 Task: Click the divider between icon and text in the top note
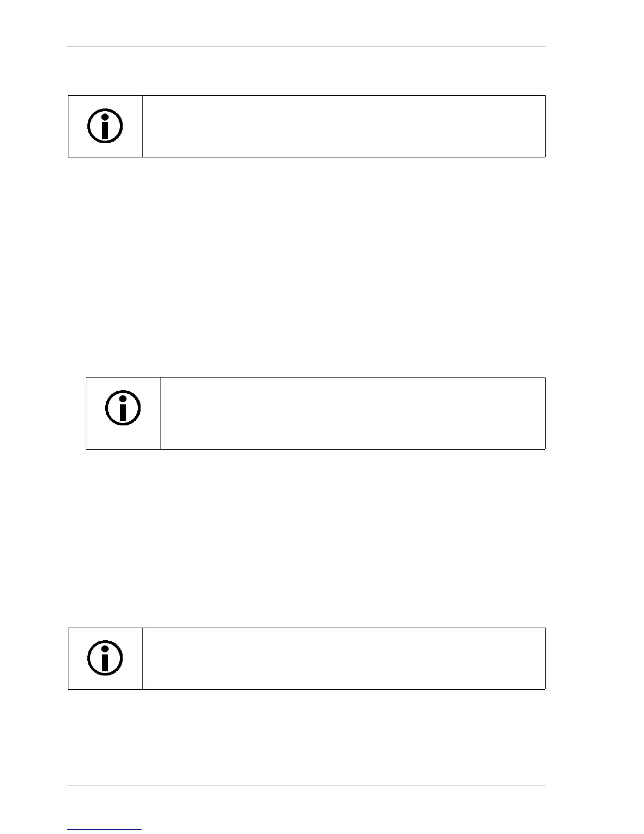pos(143,126)
